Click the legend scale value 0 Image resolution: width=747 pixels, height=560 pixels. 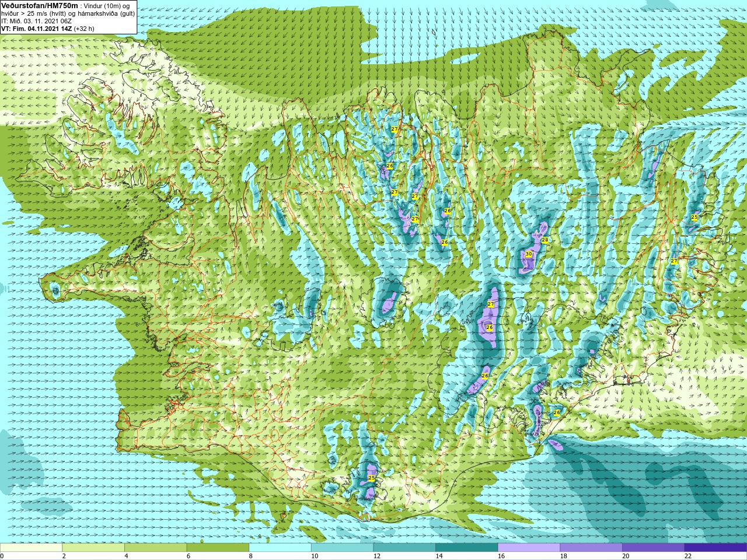[2, 556]
